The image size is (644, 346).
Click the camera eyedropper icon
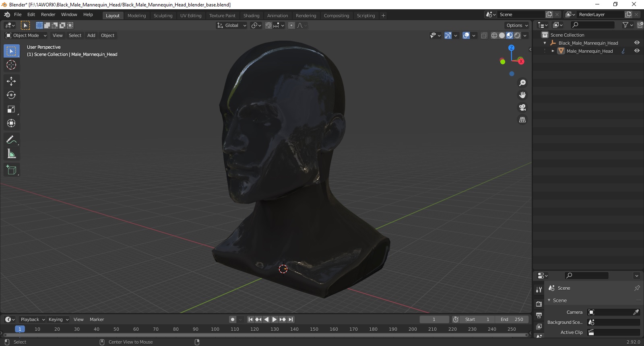(636, 312)
